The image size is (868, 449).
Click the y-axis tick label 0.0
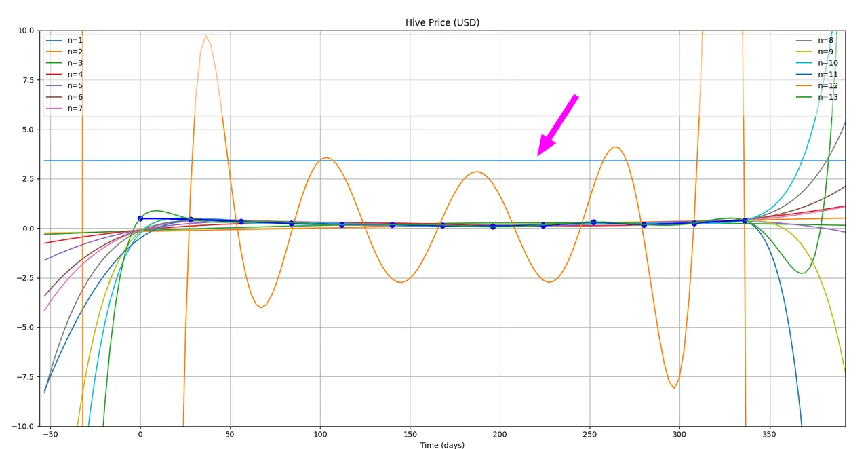click(27, 229)
